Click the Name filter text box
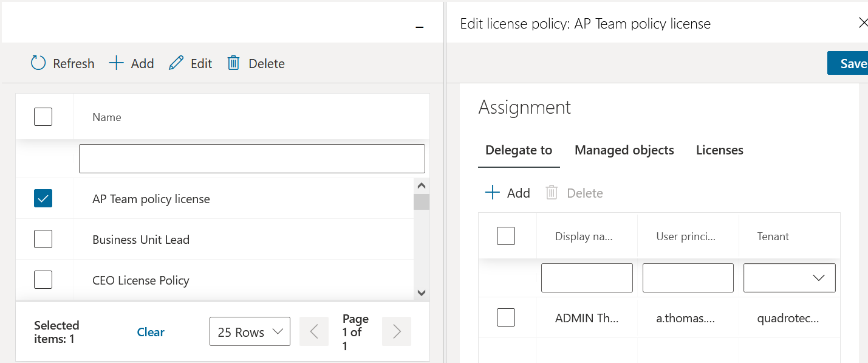The image size is (868, 363). click(x=251, y=159)
